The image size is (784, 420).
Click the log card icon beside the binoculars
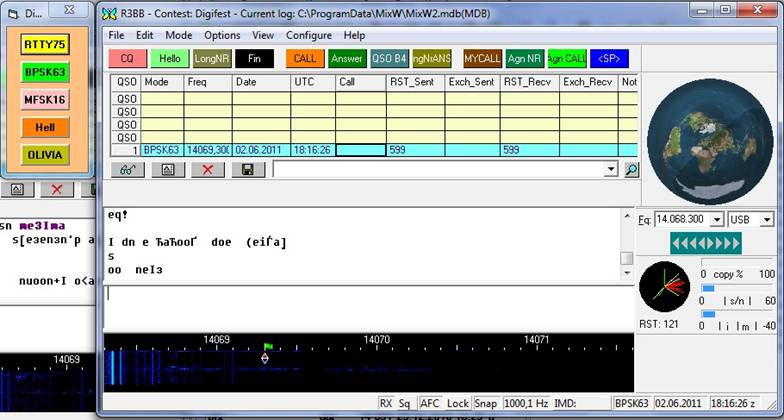(x=167, y=170)
